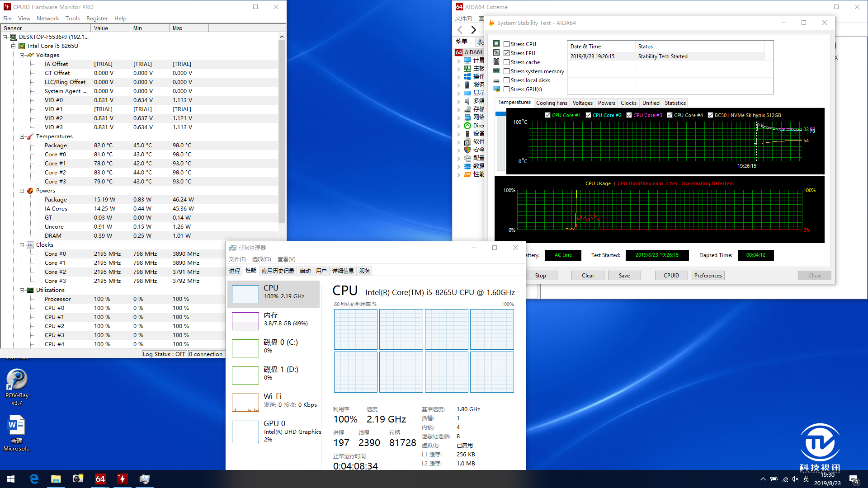Select the 内存 memory panel in Task Manager

click(x=274, y=321)
